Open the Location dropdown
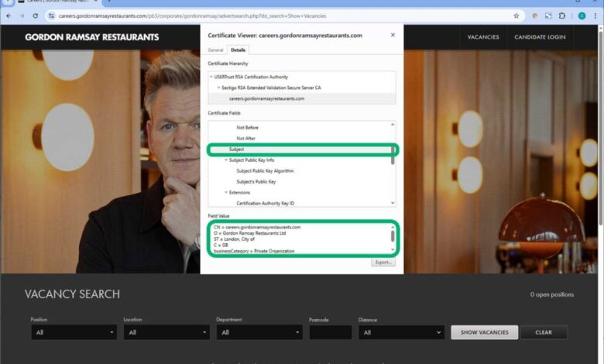 click(x=166, y=332)
